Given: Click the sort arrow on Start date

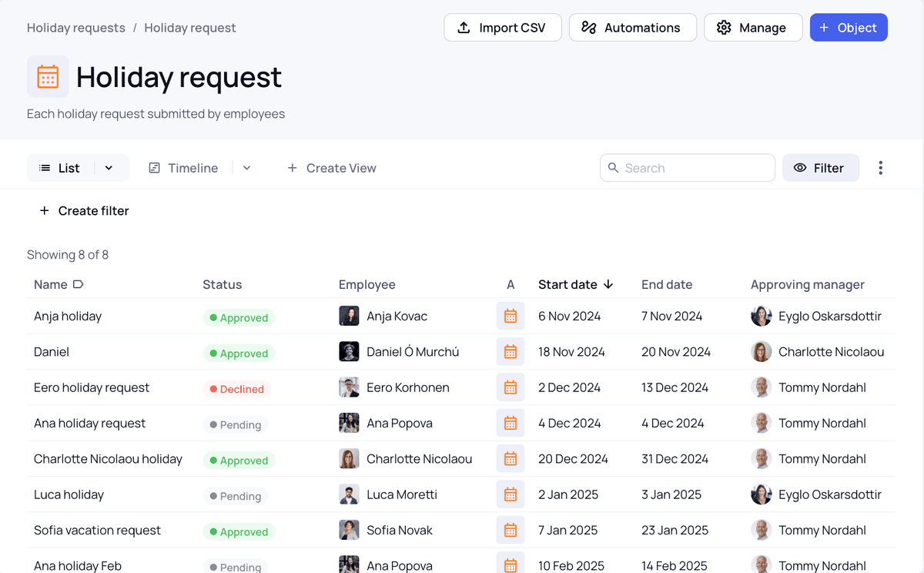Looking at the screenshot, I should [608, 284].
